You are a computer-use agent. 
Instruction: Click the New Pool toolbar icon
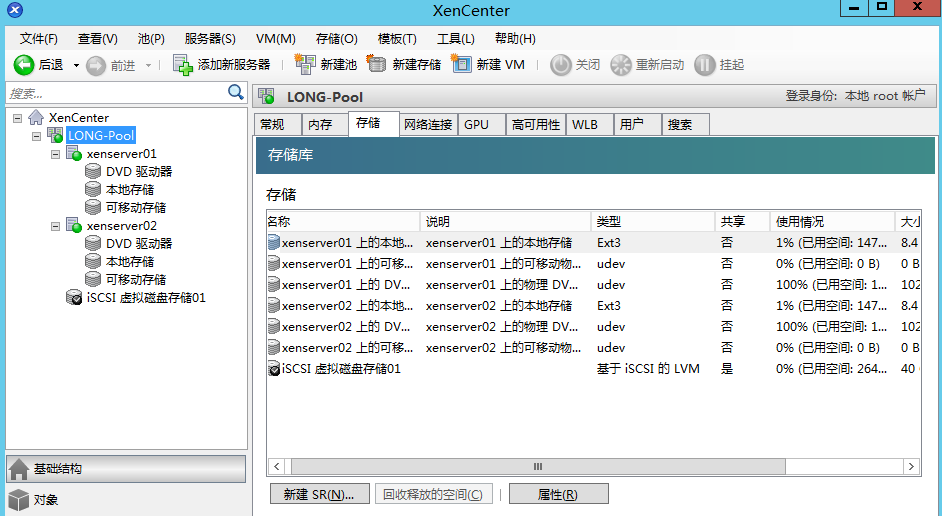click(x=305, y=64)
